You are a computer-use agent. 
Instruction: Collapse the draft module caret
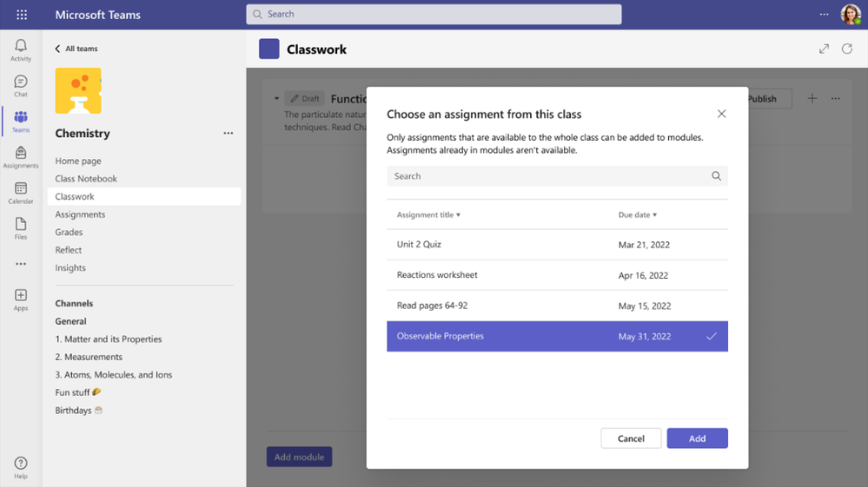[276, 99]
